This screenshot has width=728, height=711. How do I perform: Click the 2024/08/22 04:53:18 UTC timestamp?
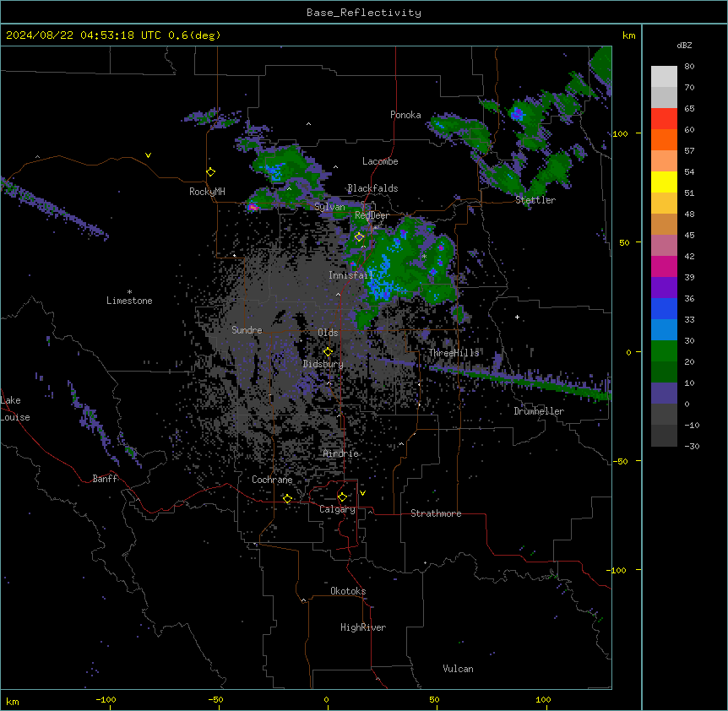tap(84, 35)
